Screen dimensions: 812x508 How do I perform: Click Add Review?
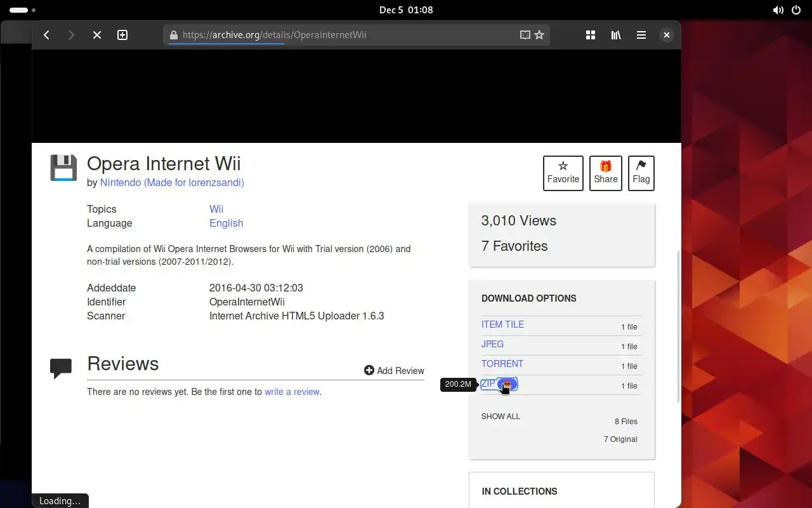tap(394, 370)
